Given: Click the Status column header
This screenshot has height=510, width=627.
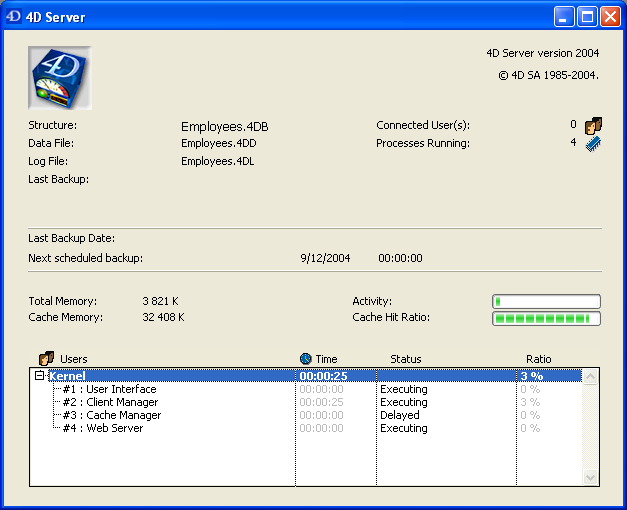Looking at the screenshot, I should tap(405, 359).
